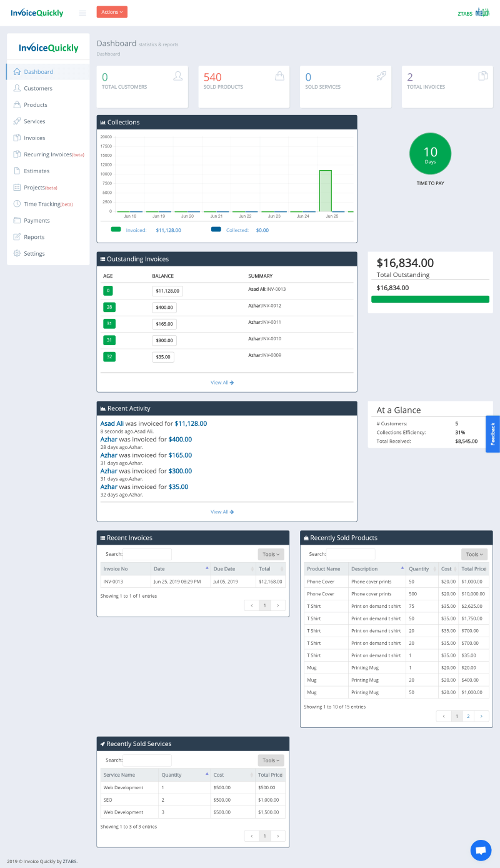The image size is (500, 868).
Task: Open Tools dropdown in Recent Invoices
Action: point(271,554)
